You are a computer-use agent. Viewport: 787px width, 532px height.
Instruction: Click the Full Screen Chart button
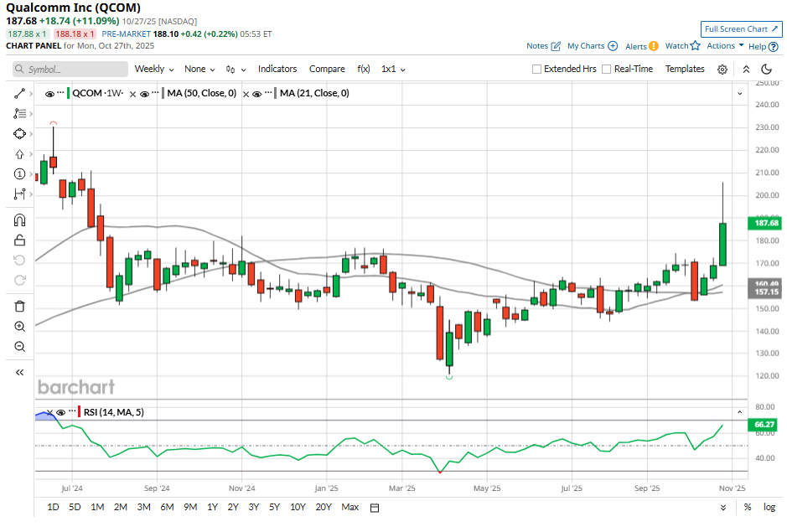click(x=741, y=28)
